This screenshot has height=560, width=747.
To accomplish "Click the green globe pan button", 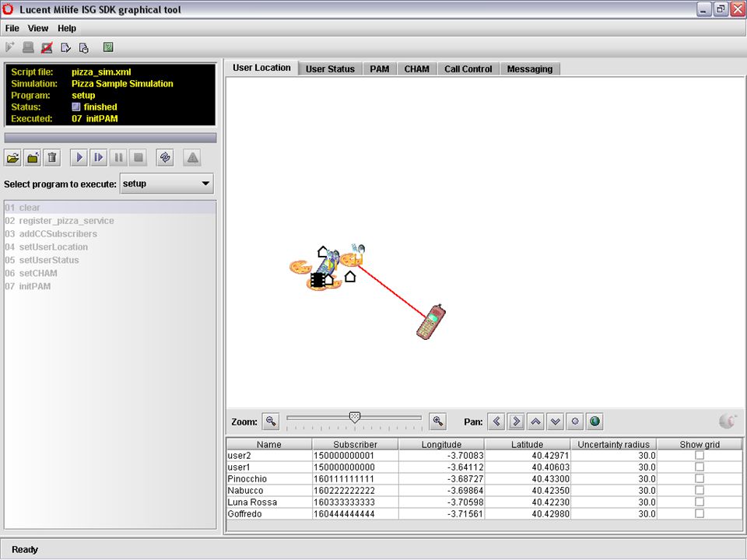I will (594, 422).
